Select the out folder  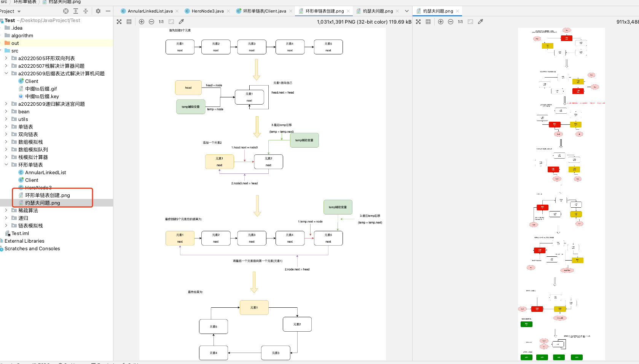(15, 43)
